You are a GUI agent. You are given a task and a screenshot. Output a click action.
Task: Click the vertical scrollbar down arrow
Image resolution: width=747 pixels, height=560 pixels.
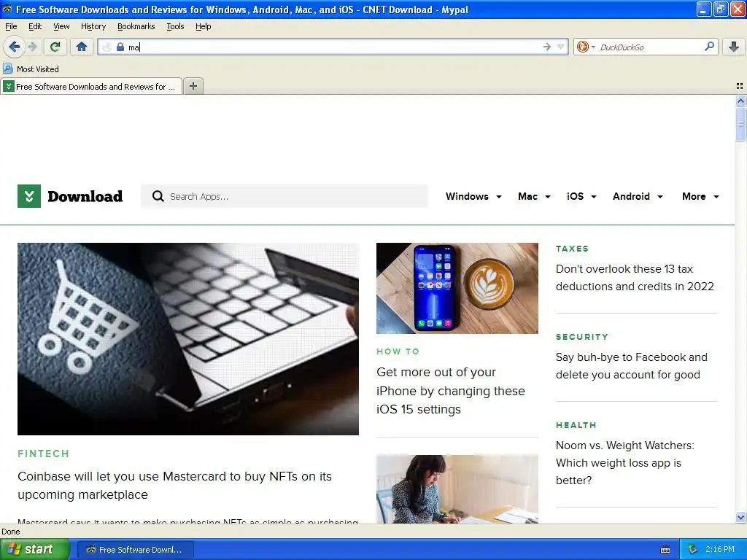740,518
